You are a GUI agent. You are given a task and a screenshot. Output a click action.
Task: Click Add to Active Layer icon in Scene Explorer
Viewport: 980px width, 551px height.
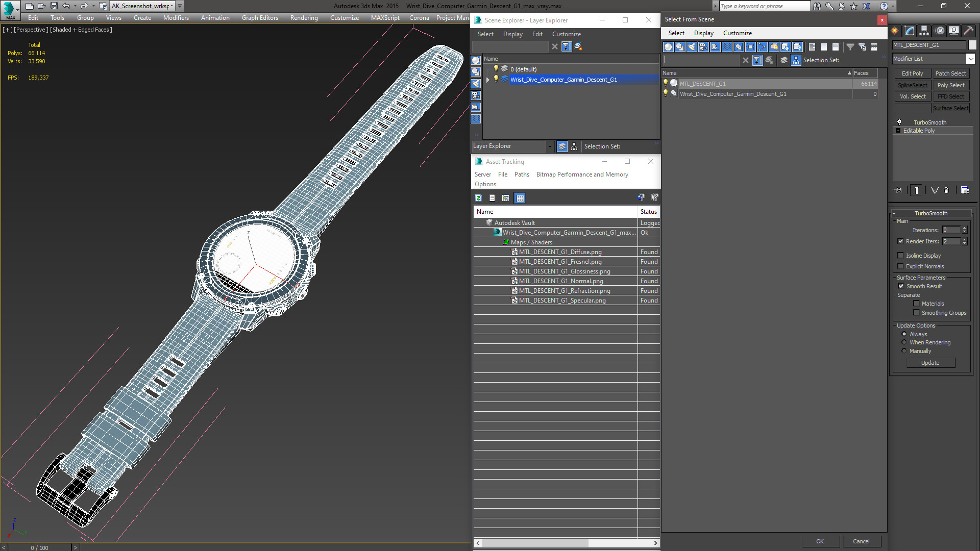coord(578,46)
